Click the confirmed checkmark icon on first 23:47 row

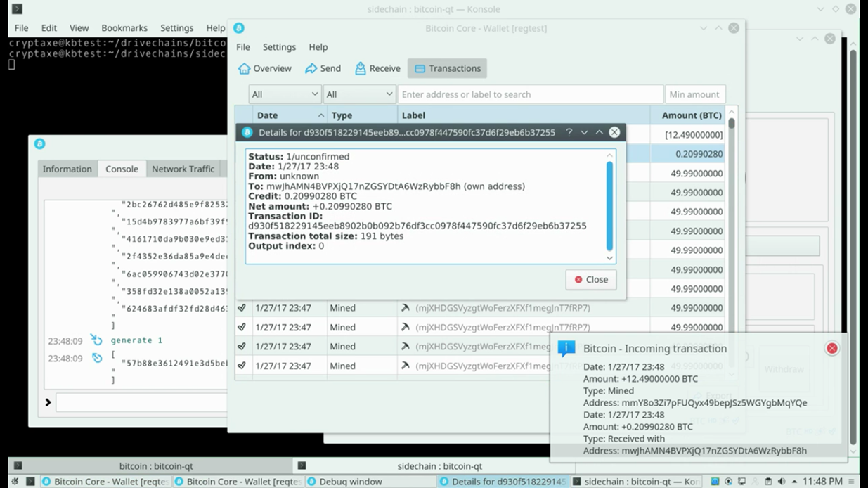tap(242, 308)
